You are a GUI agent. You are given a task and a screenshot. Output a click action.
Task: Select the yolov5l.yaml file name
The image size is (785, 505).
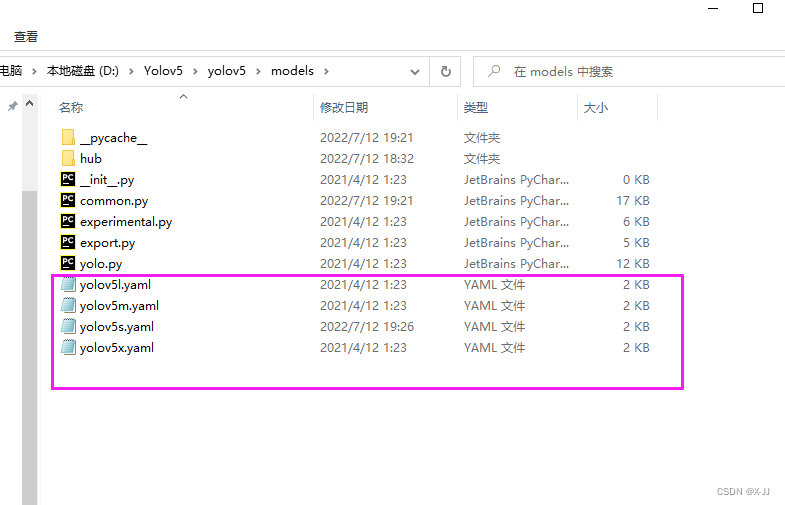point(116,285)
